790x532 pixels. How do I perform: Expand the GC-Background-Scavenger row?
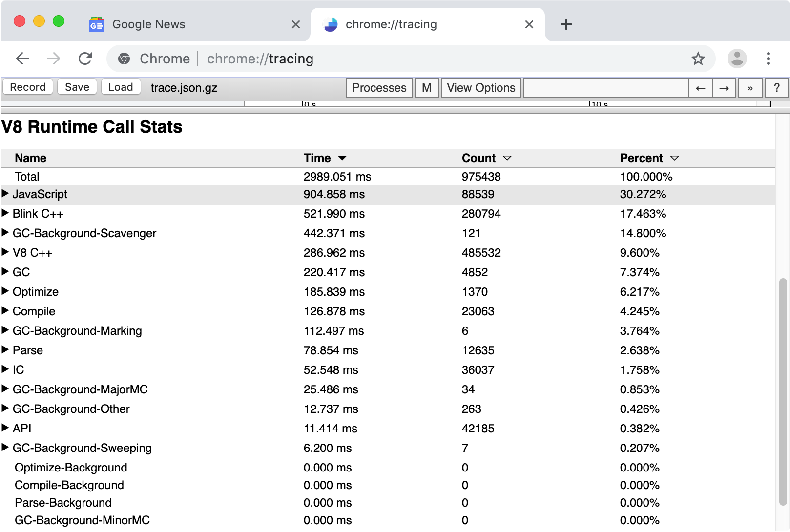click(5, 233)
